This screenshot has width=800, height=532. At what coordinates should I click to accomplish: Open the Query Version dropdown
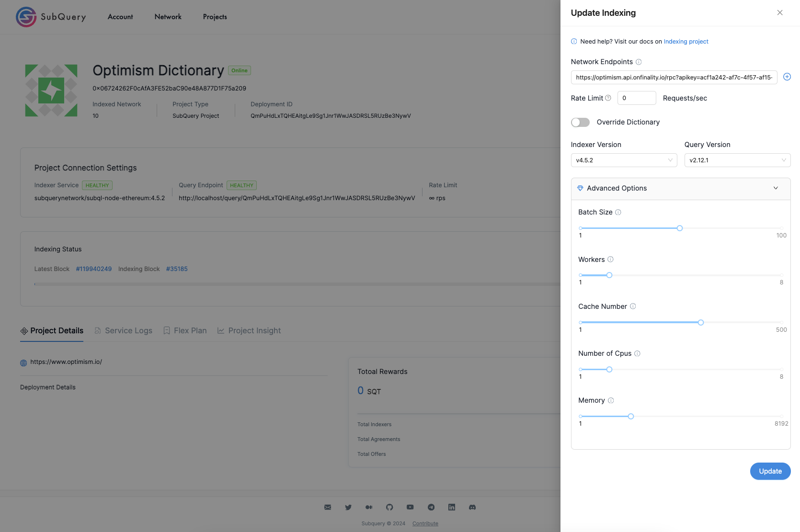737,160
